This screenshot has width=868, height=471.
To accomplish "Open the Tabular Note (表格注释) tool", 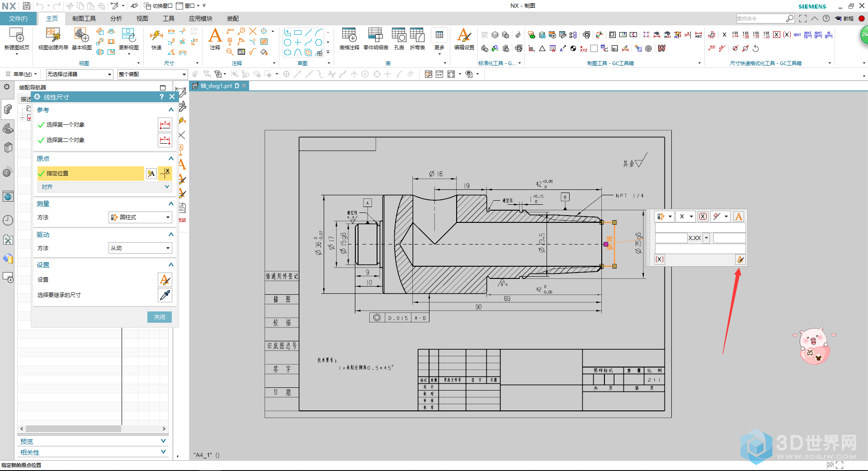I will coord(349,35).
